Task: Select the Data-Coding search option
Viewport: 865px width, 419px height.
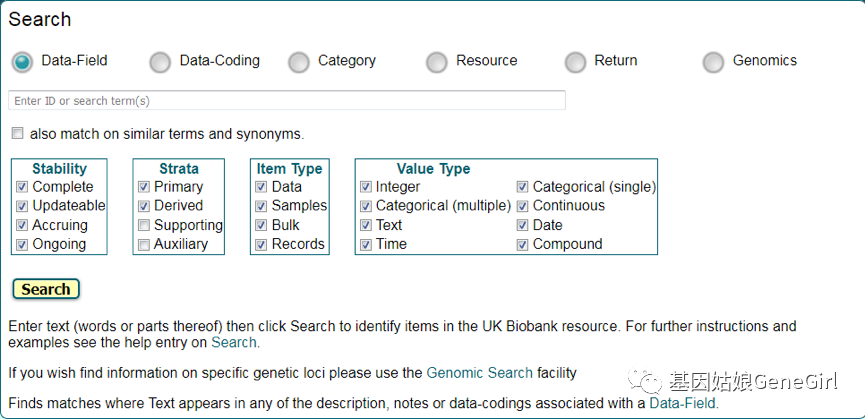Action: [x=160, y=62]
